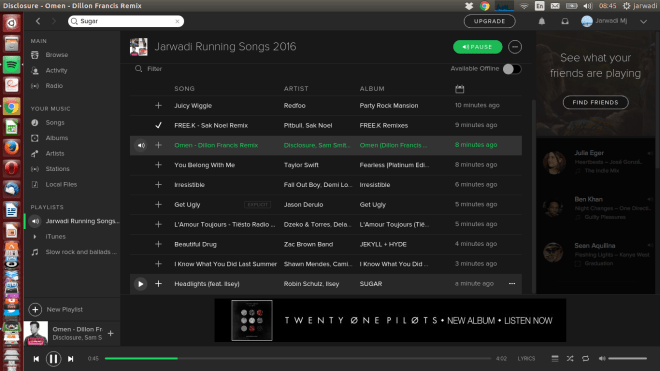Expand the Jarwadi Mj account menu

click(x=644, y=21)
